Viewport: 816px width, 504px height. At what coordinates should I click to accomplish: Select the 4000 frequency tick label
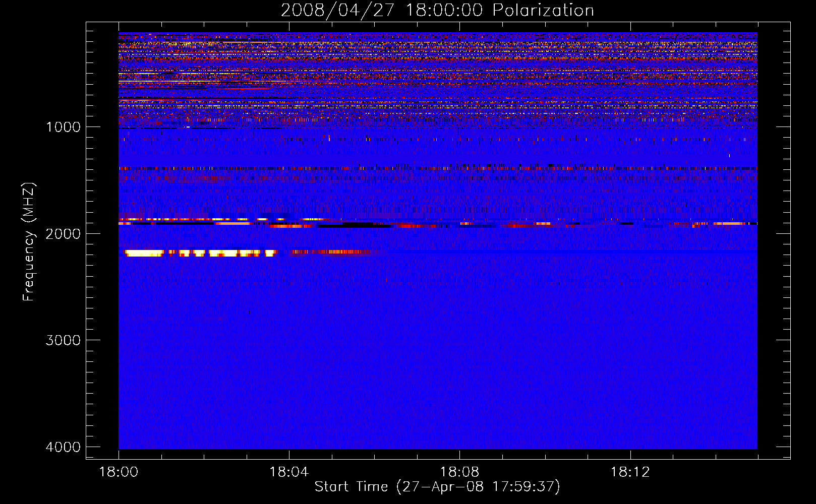(x=63, y=447)
